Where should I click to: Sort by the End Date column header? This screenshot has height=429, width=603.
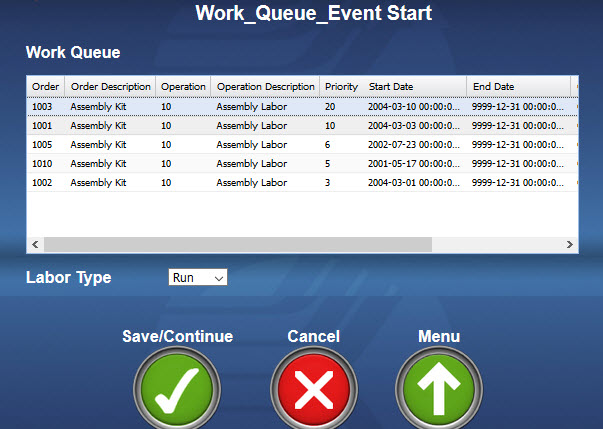pyautogui.click(x=518, y=87)
